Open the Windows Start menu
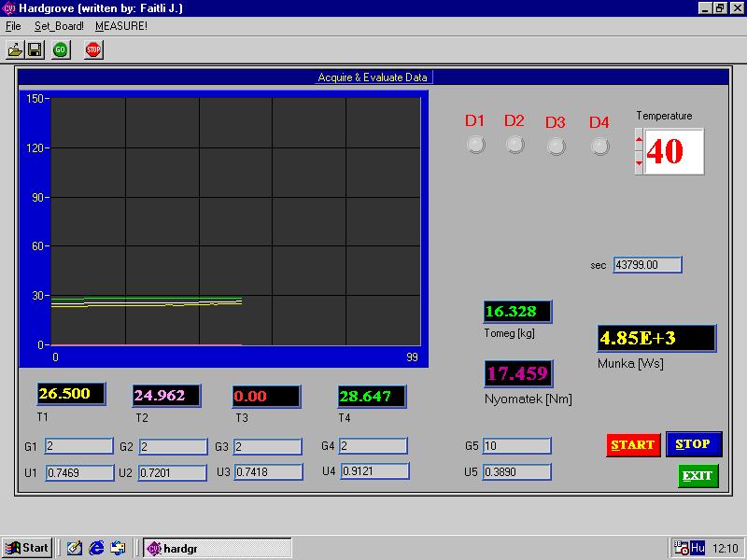747x560 pixels. [28, 548]
